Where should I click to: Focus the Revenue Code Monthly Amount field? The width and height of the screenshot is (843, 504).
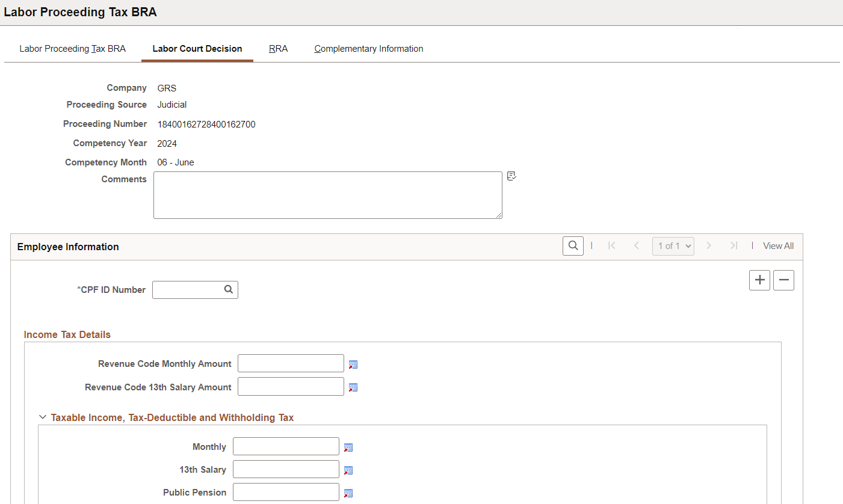[291, 363]
